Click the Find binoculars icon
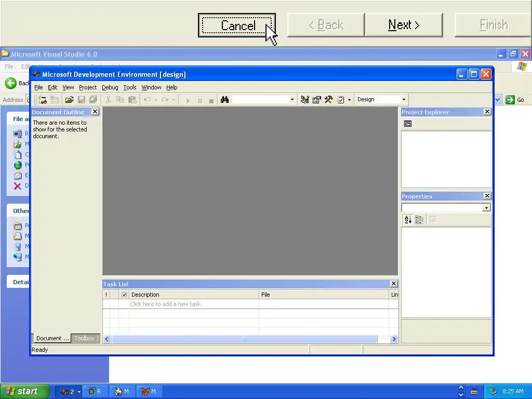Screen dimensions: 532x399 pos(224,99)
